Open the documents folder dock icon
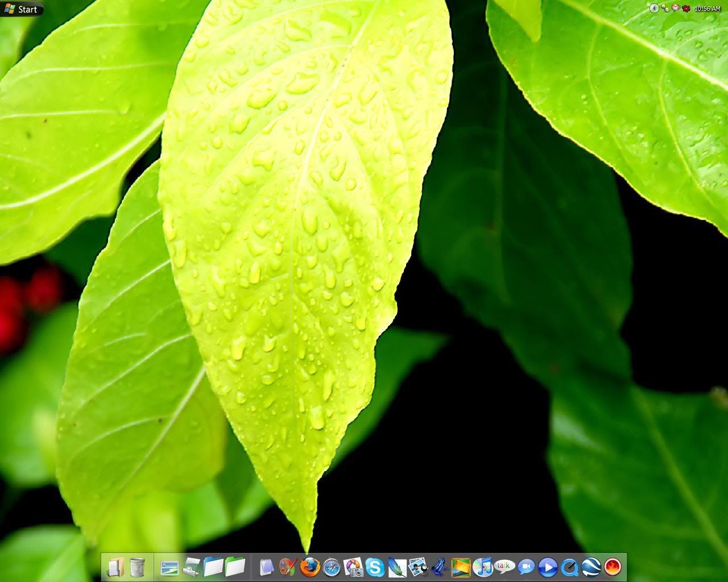The width and height of the screenshot is (728, 582). pos(115,567)
